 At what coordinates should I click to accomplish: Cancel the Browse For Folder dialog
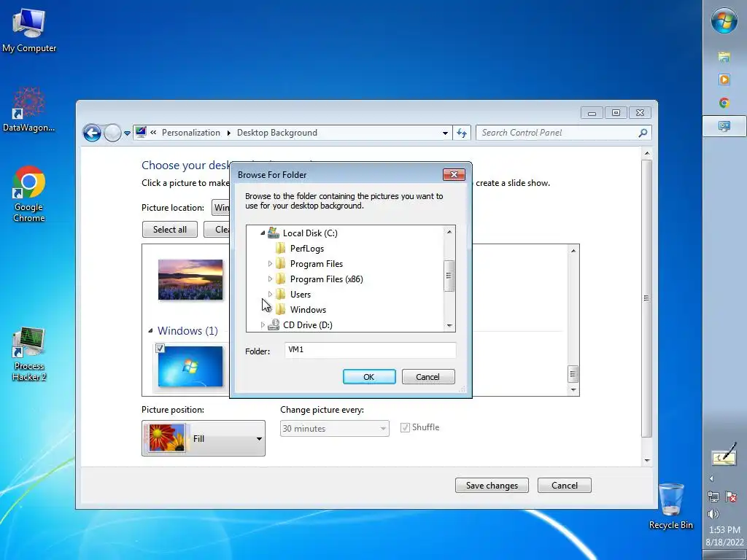(428, 377)
